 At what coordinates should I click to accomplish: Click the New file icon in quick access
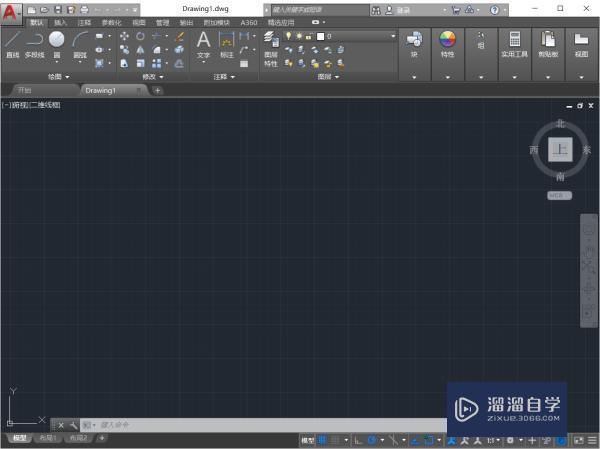[31, 10]
